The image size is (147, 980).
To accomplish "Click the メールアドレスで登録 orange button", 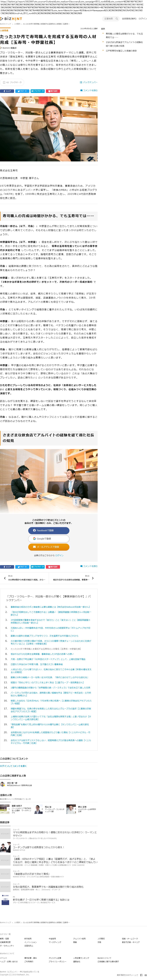I will click(x=49, y=547).
